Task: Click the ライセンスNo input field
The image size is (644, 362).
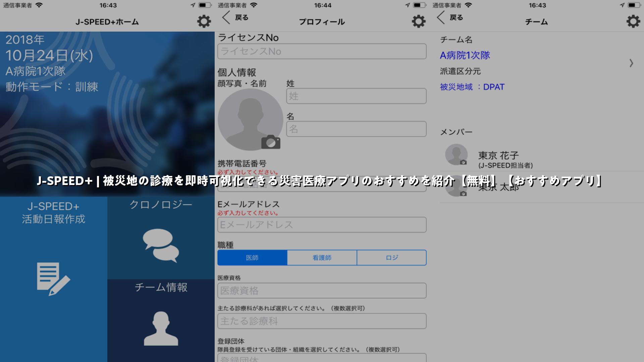Action: click(x=322, y=51)
